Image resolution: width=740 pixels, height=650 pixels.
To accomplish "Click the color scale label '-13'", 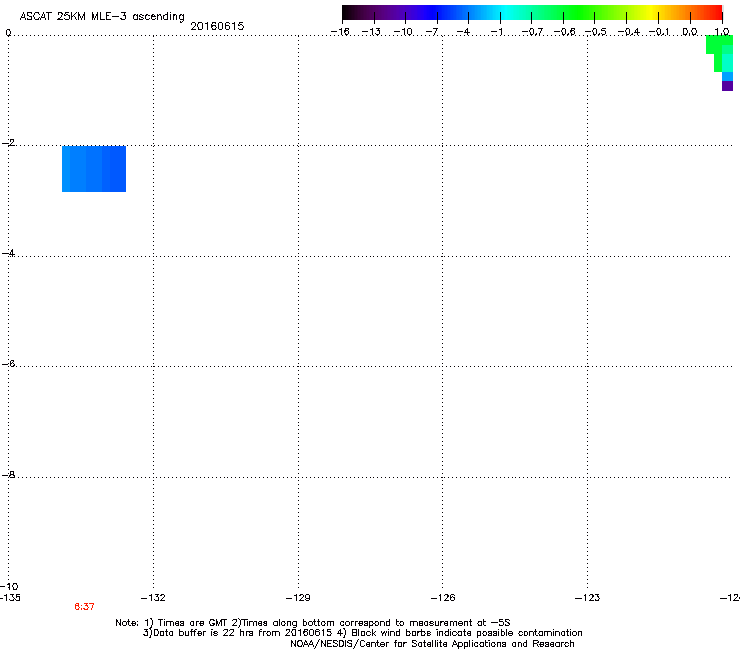I will click(x=371, y=32).
